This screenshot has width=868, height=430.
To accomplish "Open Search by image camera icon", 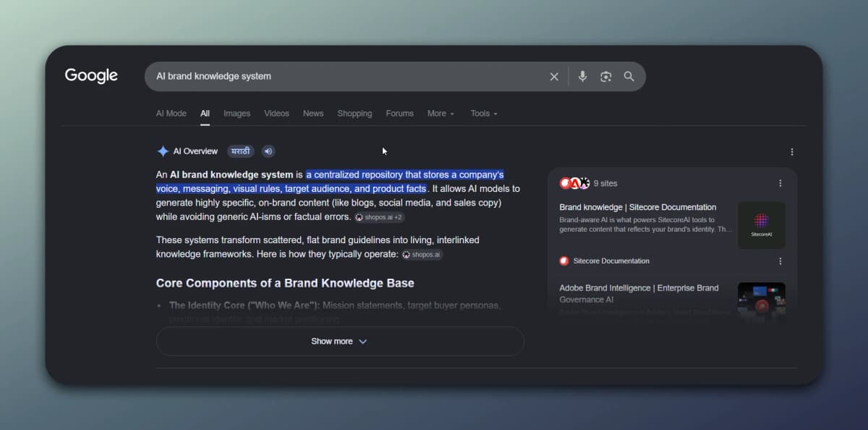I will 606,77.
